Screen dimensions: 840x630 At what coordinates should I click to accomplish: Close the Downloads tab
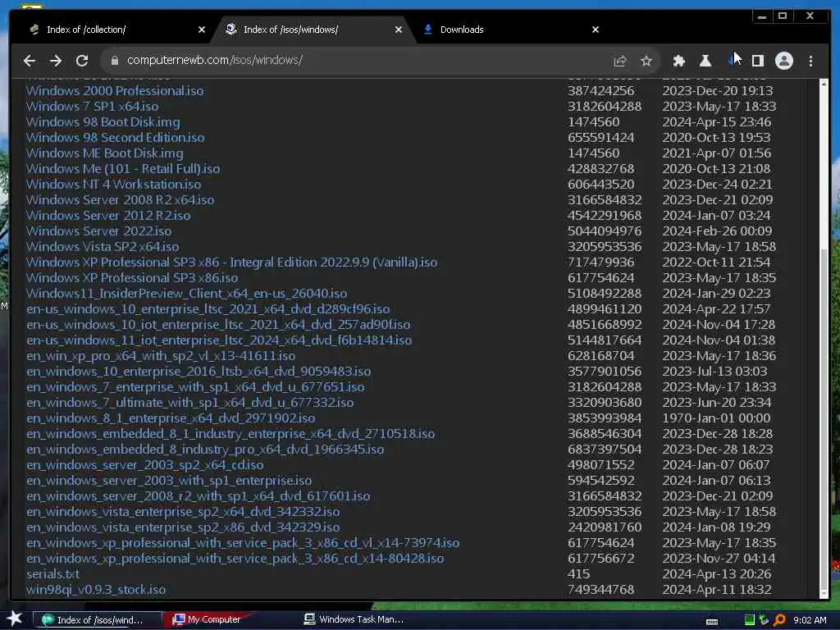pyautogui.click(x=596, y=30)
